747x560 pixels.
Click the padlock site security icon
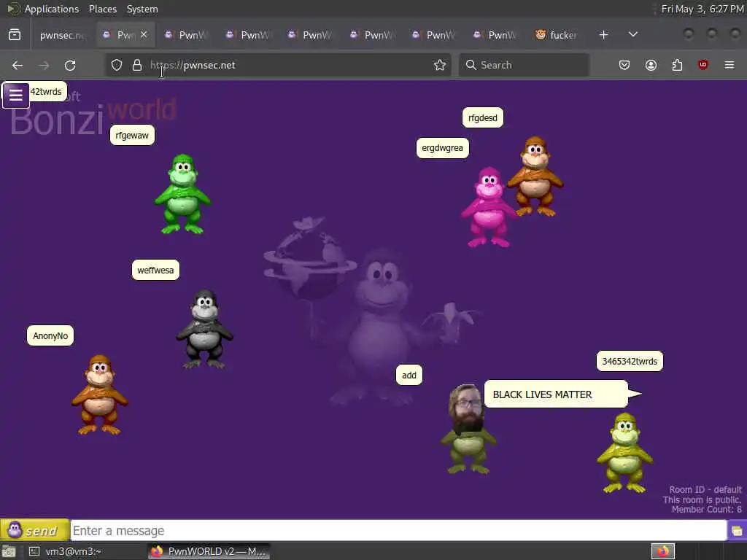pos(137,65)
